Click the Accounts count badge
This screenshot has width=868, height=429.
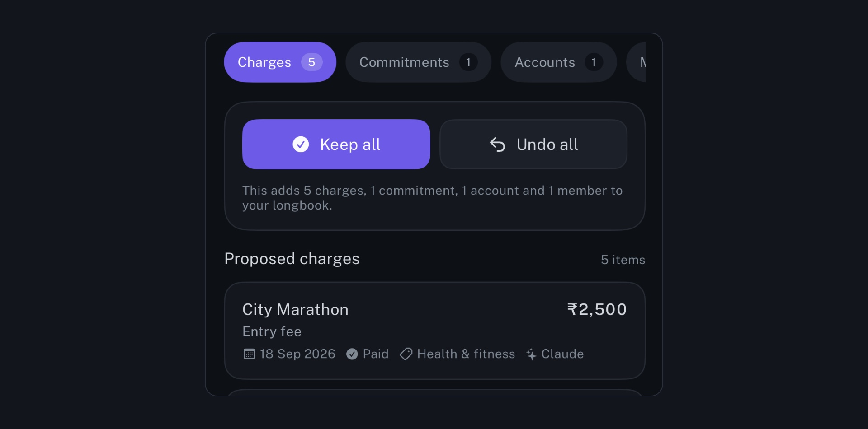coord(594,62)
